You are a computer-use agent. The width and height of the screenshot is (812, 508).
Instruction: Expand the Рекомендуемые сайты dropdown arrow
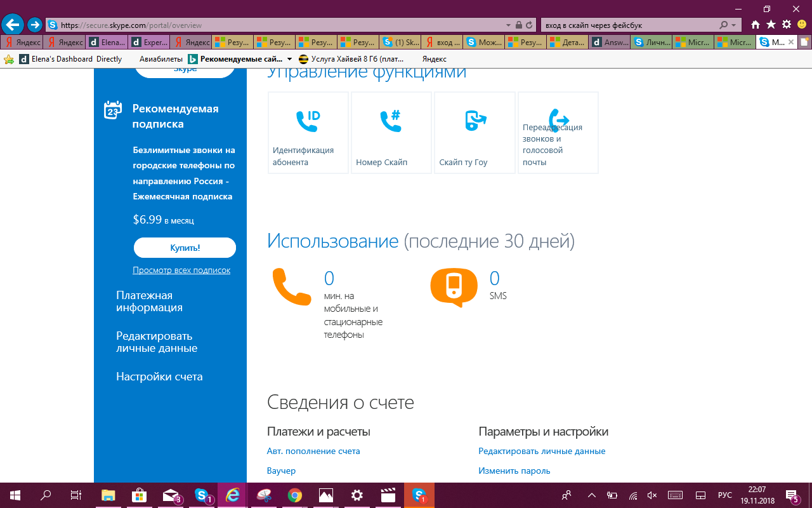pyautogui.click(x=289, y=59)
